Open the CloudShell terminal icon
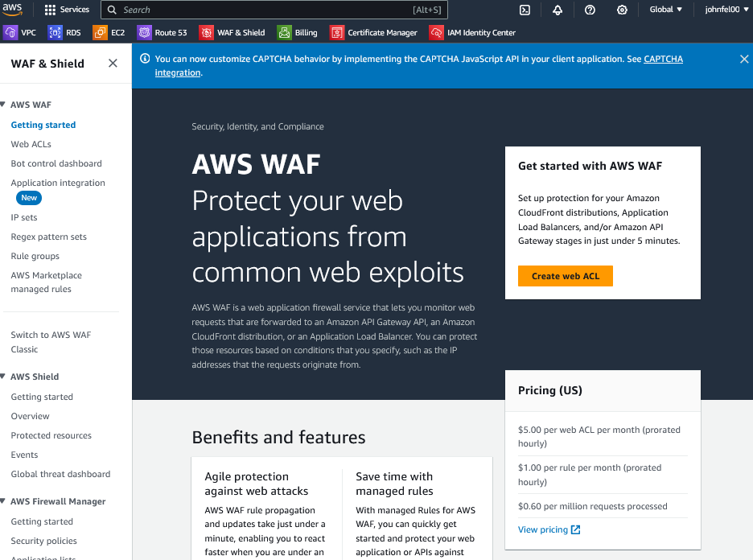 tap(525, 10)
